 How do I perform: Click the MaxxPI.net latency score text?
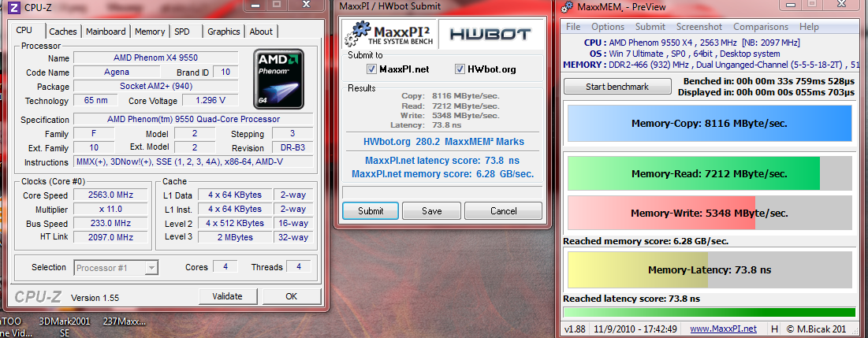(443, 161)
